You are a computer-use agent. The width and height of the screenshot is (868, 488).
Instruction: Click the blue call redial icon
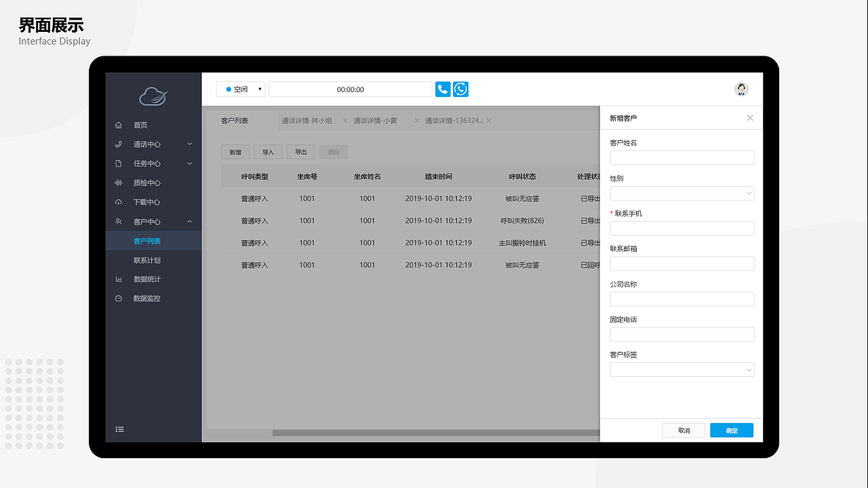point(460,89)
